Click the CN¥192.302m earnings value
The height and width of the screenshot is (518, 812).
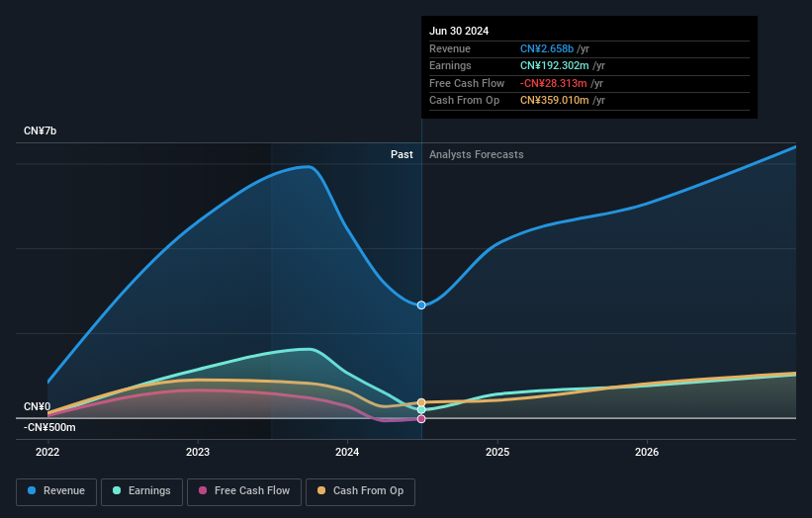[x=555, y=65]
